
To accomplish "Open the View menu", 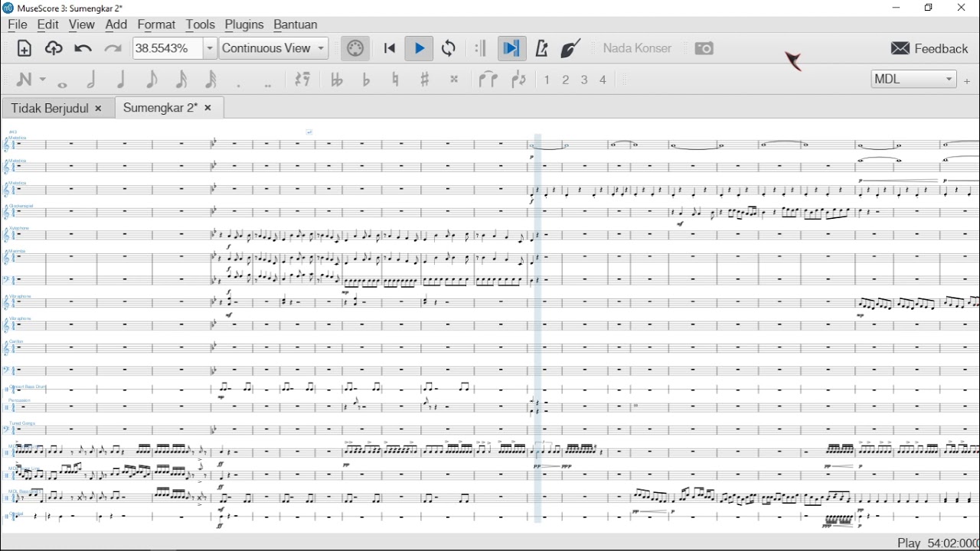I will (x=81, y=25).
